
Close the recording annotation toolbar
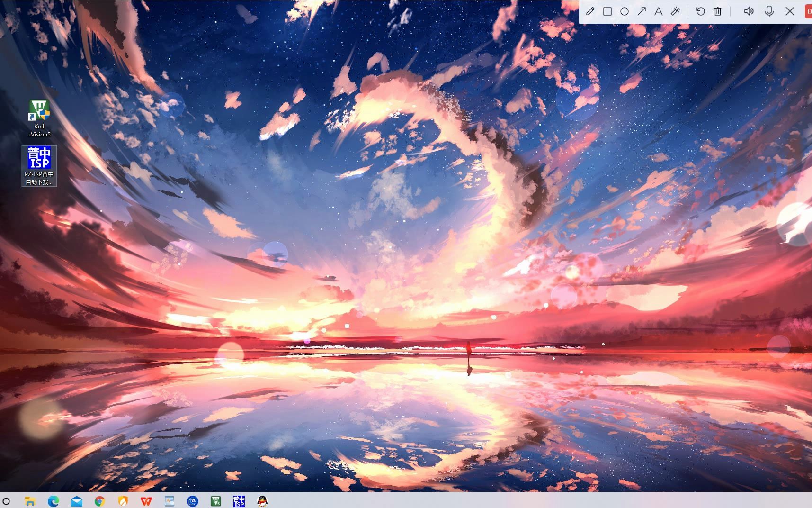pos(790,11)
